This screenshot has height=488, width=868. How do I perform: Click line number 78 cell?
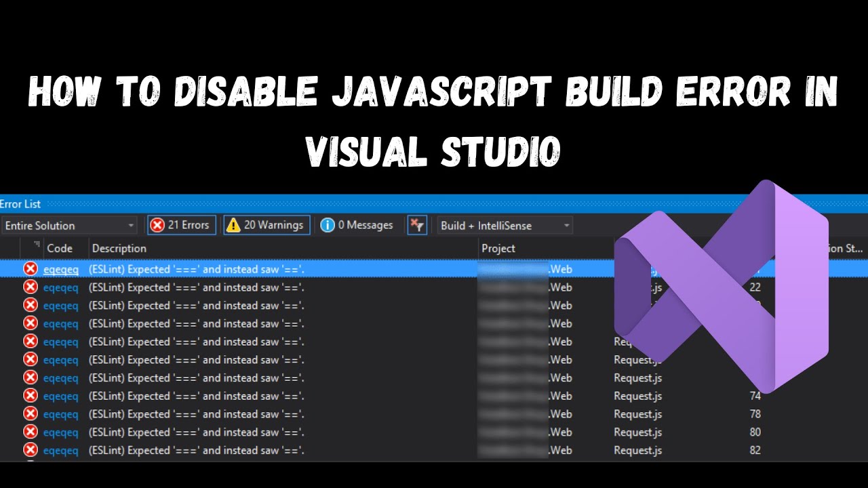755,414
